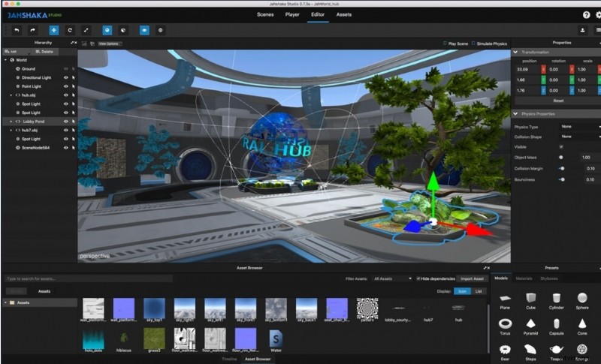Viewport: 601px width, 364px height.
Task: Click the Redo arrow in the toolbar
Action: (x=32, y=30)
